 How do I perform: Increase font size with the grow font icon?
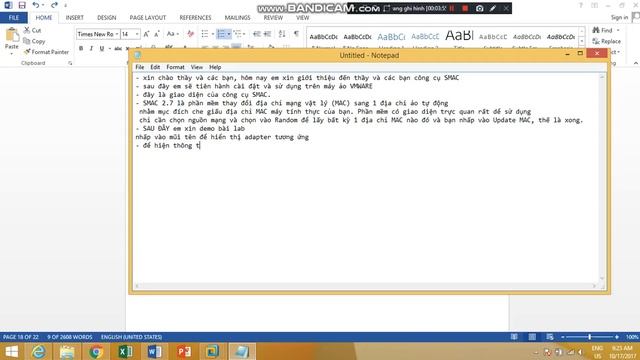(146, 34)
